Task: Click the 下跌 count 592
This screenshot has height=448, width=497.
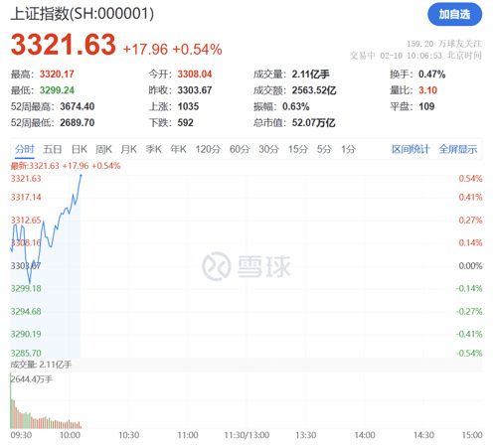Action: [185, 123]
